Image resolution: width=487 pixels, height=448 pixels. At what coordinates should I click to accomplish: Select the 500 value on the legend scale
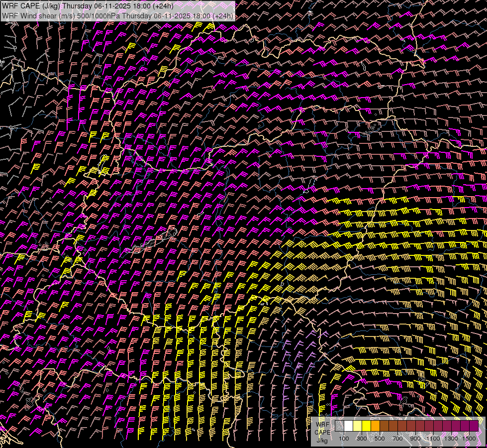[x=380, y=439]
